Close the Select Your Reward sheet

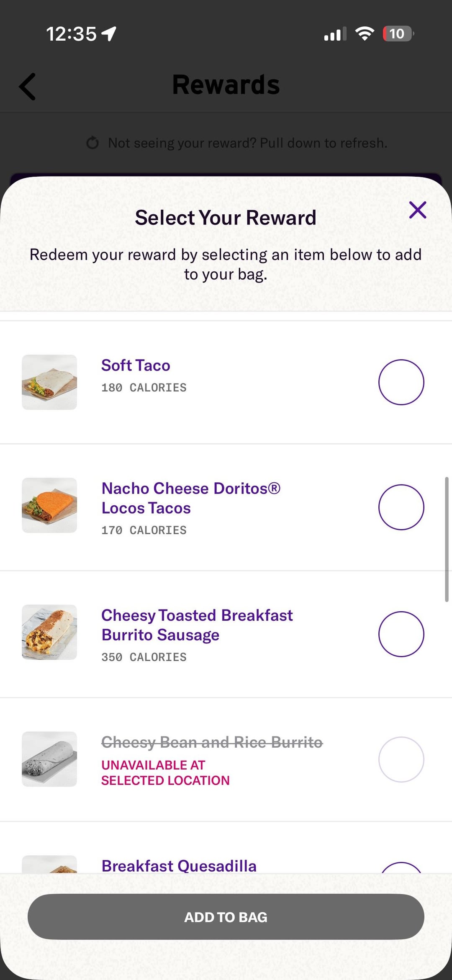point(417,210)
